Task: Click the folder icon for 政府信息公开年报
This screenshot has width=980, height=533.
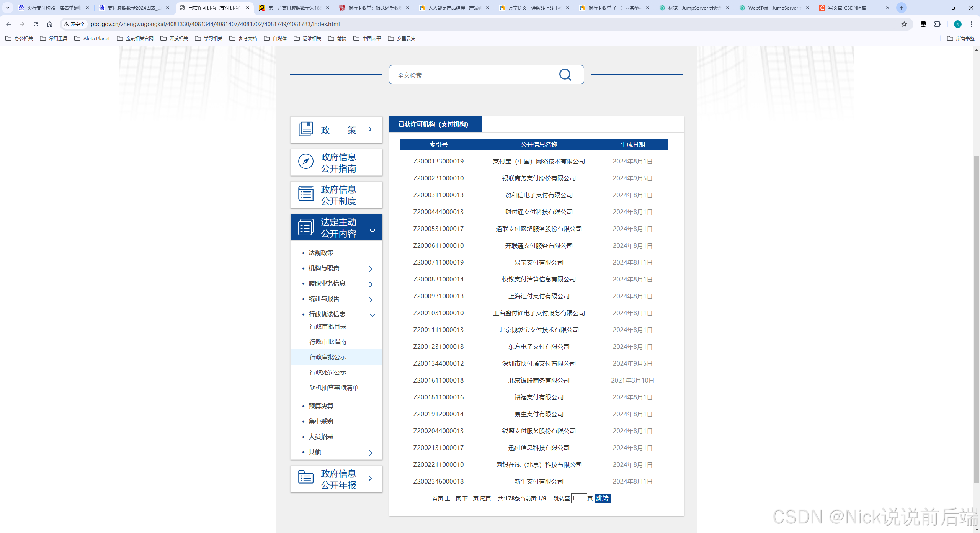Action: [x=305, y=477]
